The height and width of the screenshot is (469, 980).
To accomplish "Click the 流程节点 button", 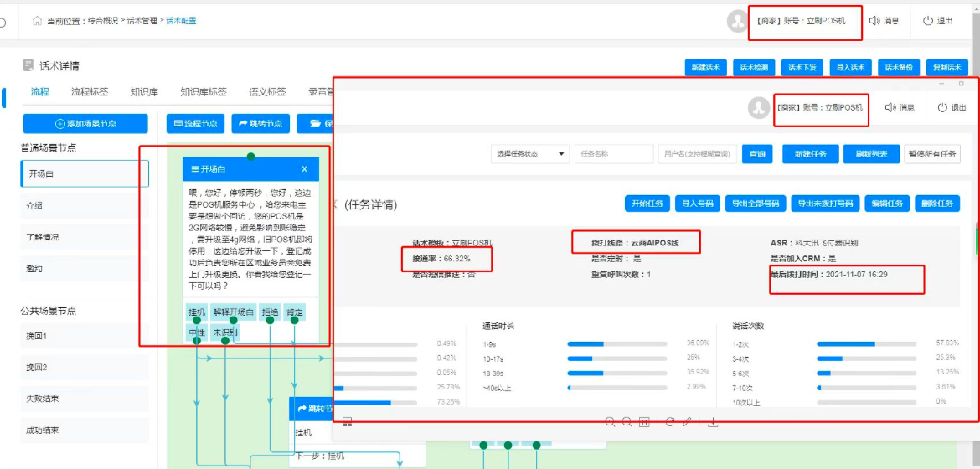I will coord(196,124).
